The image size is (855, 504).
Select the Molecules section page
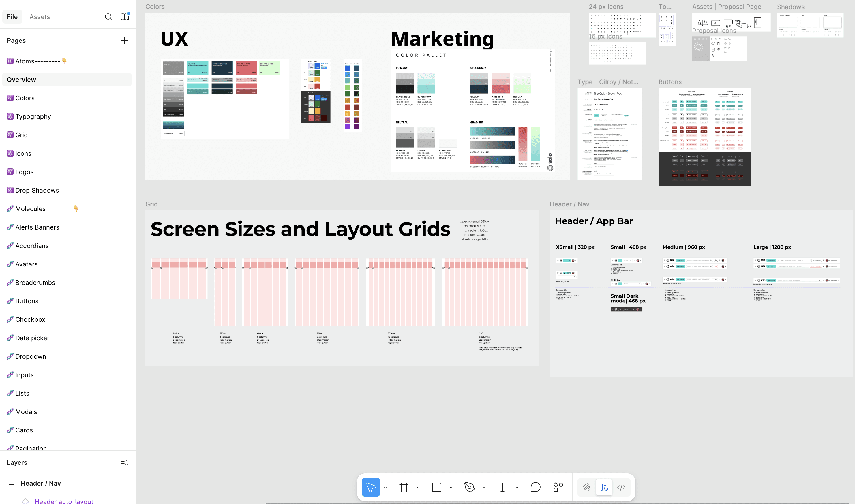click(x=67, y=209)
